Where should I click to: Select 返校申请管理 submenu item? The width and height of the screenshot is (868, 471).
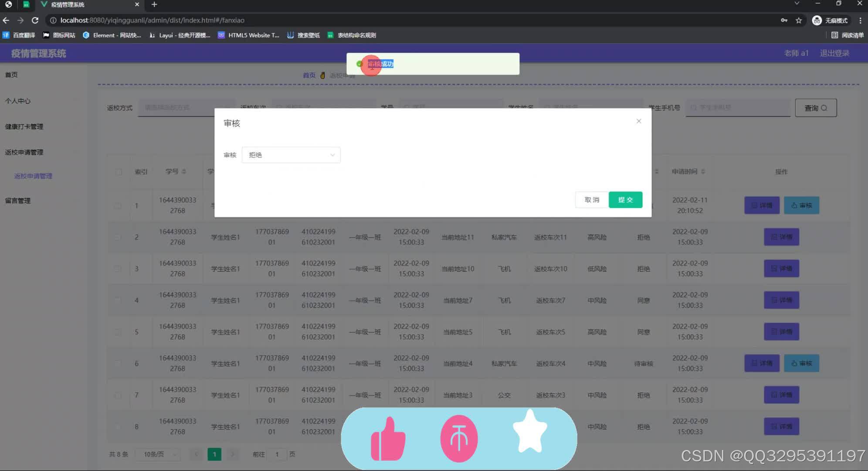coord(33,176)
